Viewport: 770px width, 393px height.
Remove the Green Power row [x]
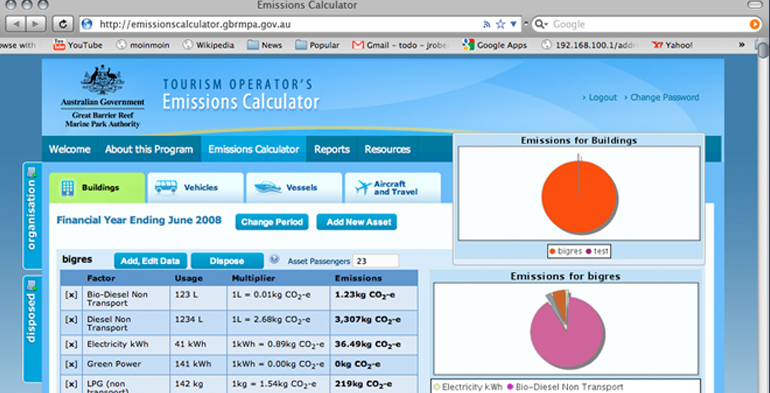pos(71,364)
